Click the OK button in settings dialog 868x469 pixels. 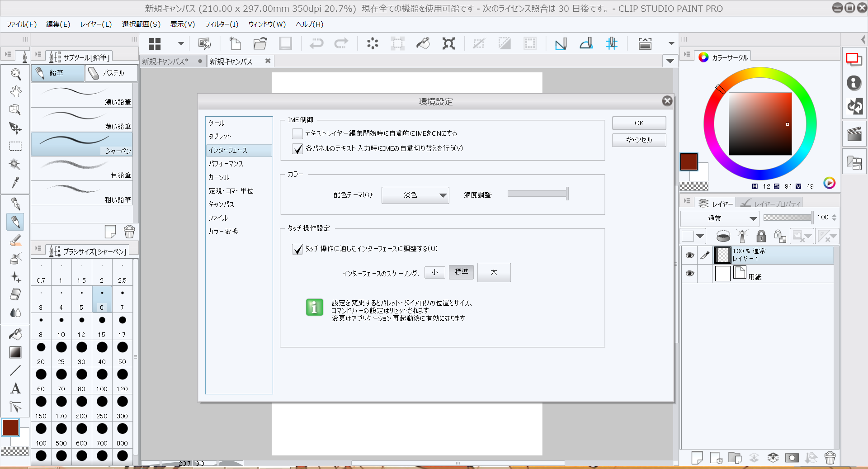tap(638, 123)
